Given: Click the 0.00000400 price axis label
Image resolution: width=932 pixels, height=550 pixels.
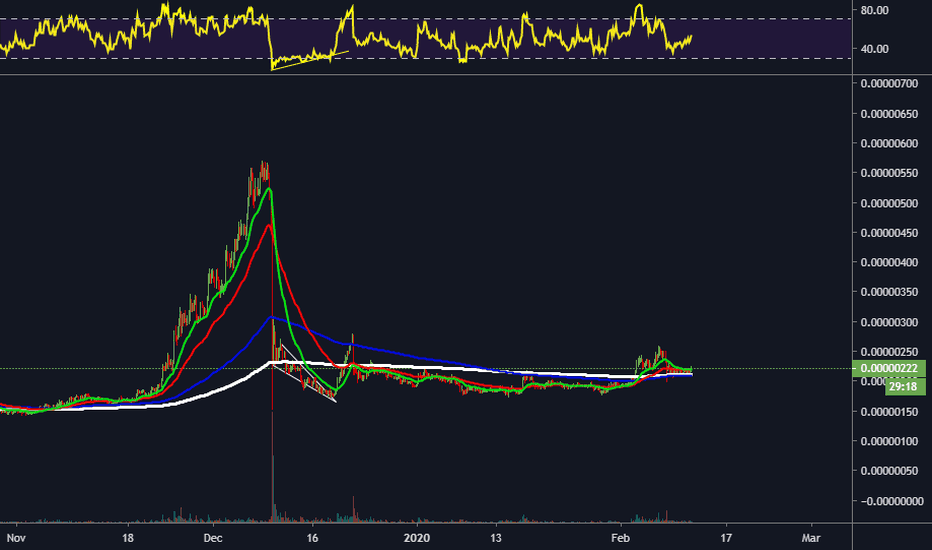Looking at the screenshot, I should pos(889,262).
